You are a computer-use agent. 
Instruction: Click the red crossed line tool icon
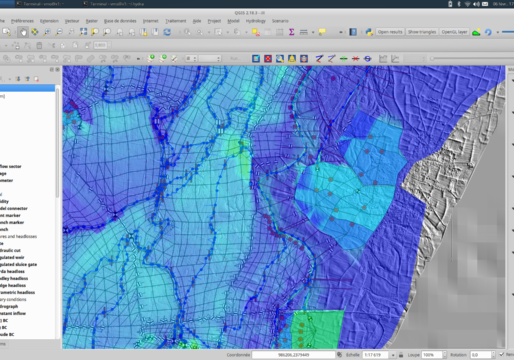[355, 59]
